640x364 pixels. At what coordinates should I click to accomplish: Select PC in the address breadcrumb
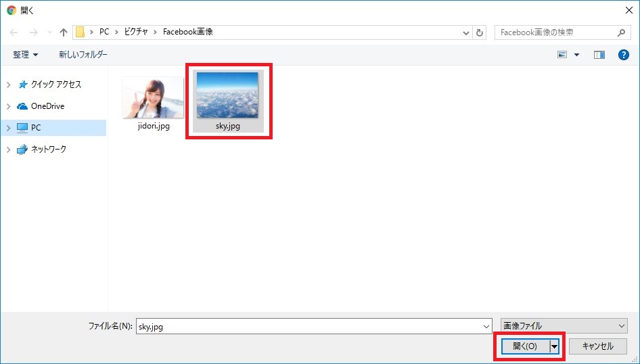pos(104,32)
